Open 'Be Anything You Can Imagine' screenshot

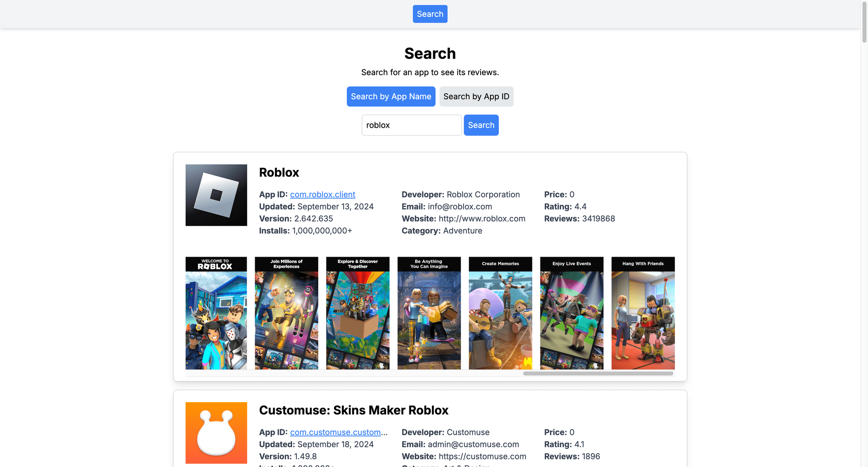(429, 313)
